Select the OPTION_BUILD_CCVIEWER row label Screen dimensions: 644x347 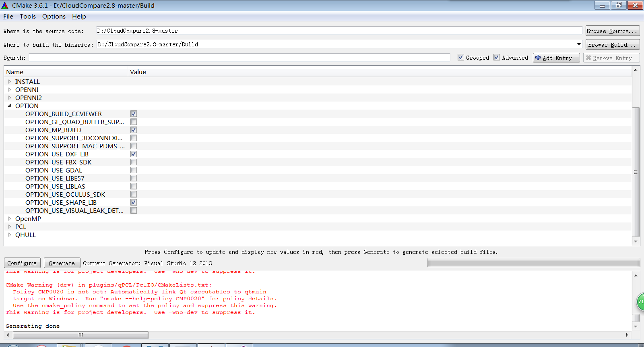(x=64, y=114)
